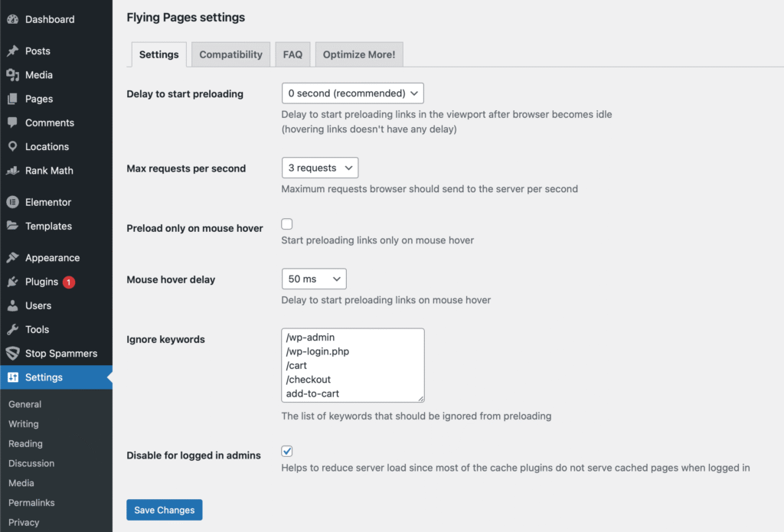784x532 pixels.
Task: Go to General settings submenu
Action: click(x=25, y=404)
